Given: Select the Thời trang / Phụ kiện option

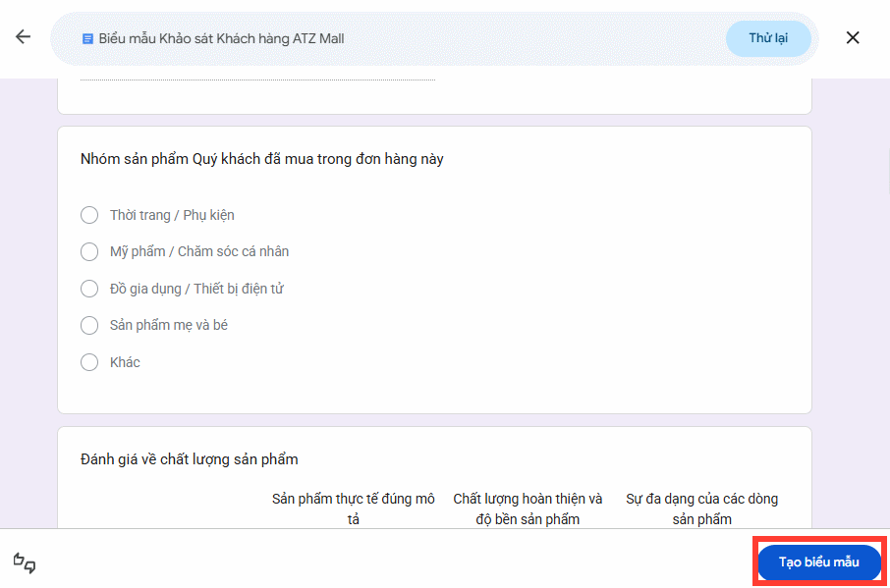Looking at the screenshot, I should (89, 215).
